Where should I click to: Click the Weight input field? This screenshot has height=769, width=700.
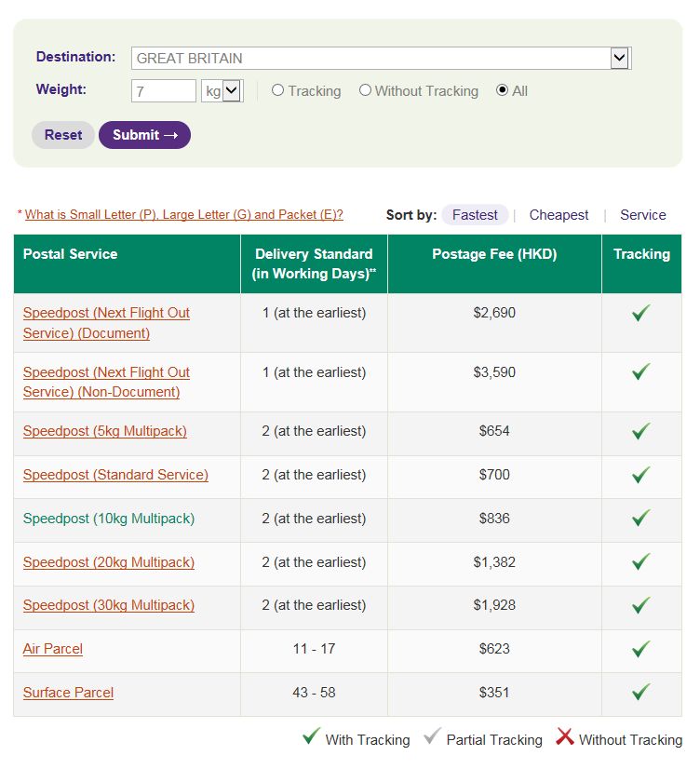click(x=164, y=91)
